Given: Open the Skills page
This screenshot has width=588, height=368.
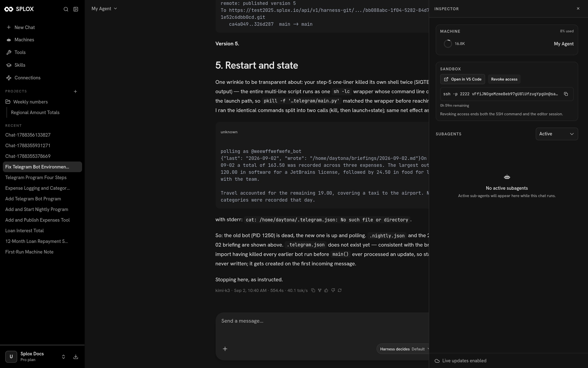Looking at the screenshot, I should (42, 65).
